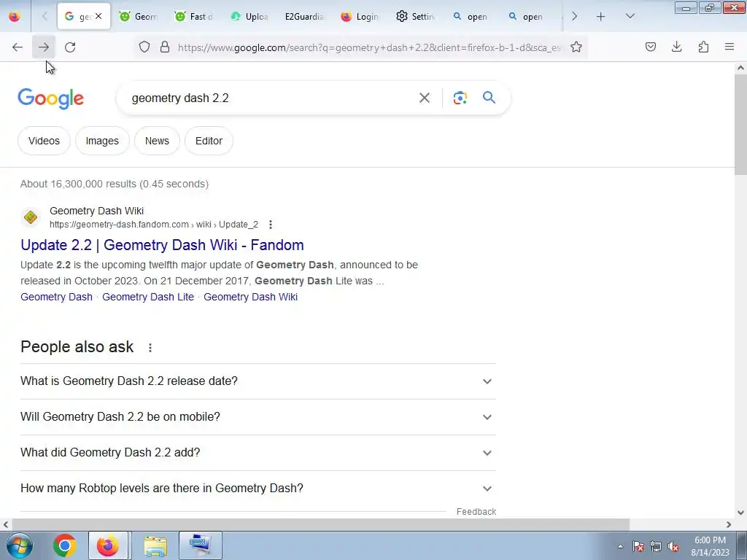Go back to previous page
Screen dimensions: 747x560
pos(18,47)
